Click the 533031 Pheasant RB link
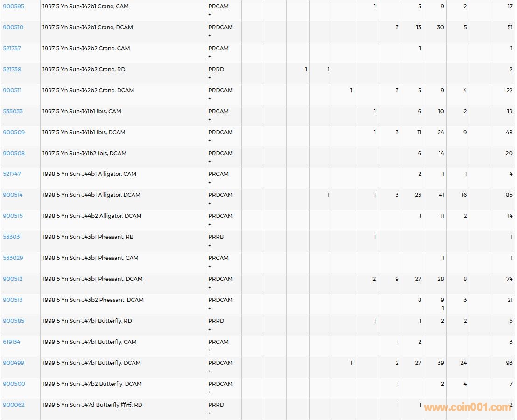This screenshot has width=517, height=420. [x=13, y=237]
